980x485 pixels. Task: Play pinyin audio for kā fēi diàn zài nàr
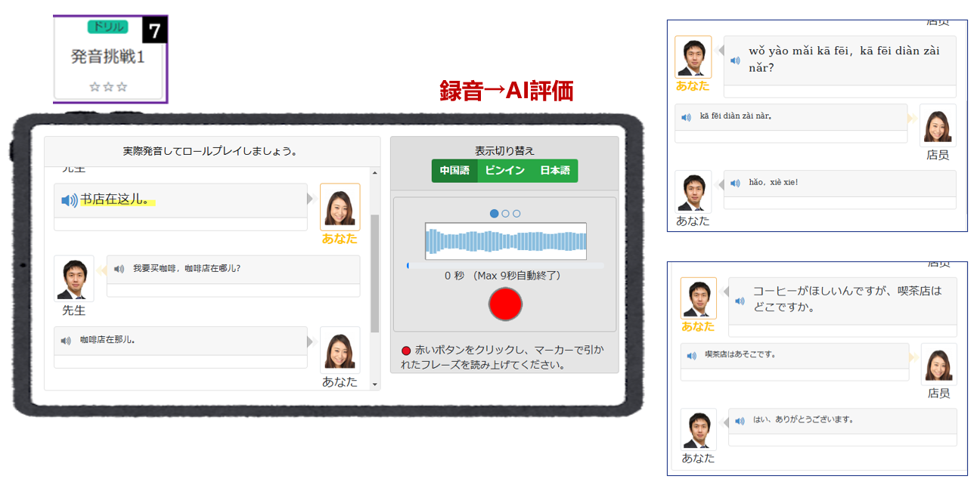(686, 117)
